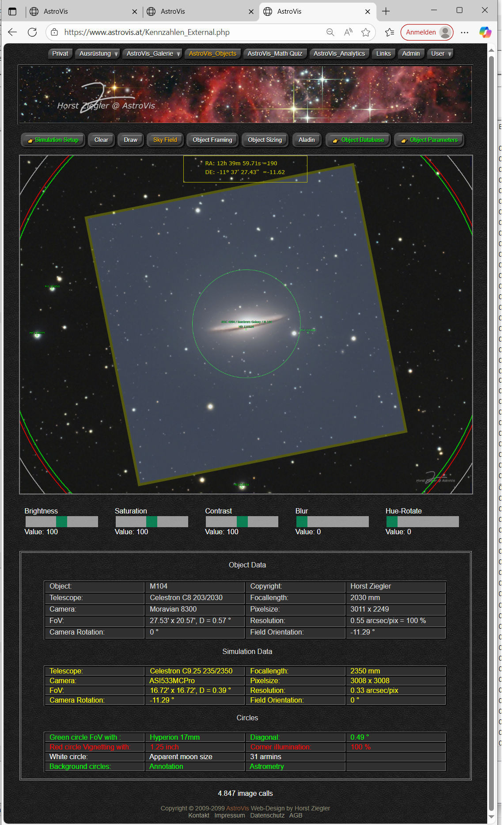Open the browser settings three-dots menu
Image resolution: width=504 pixels, height=825 pixels.
point(464,32)
